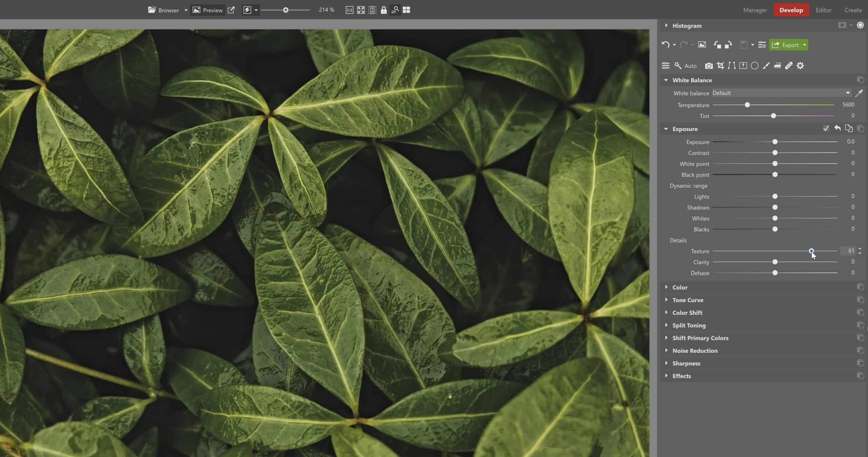The height and width of the screenshot is (457, 868).
Task: Switch to the Manager module tab
Action: 755,10
